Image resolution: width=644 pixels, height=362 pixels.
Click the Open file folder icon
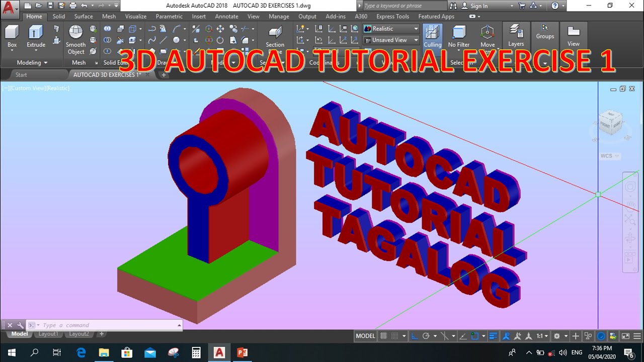[x=39, y=6]
